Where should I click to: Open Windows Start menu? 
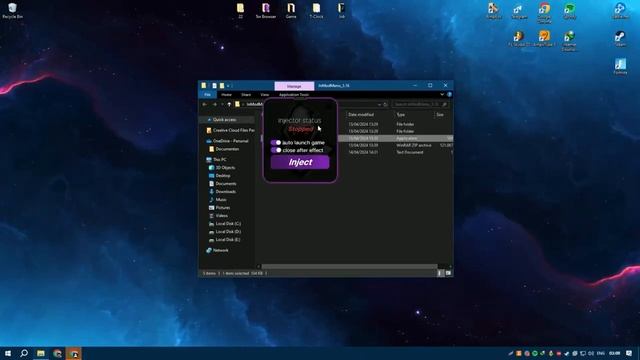coord(7,353)
